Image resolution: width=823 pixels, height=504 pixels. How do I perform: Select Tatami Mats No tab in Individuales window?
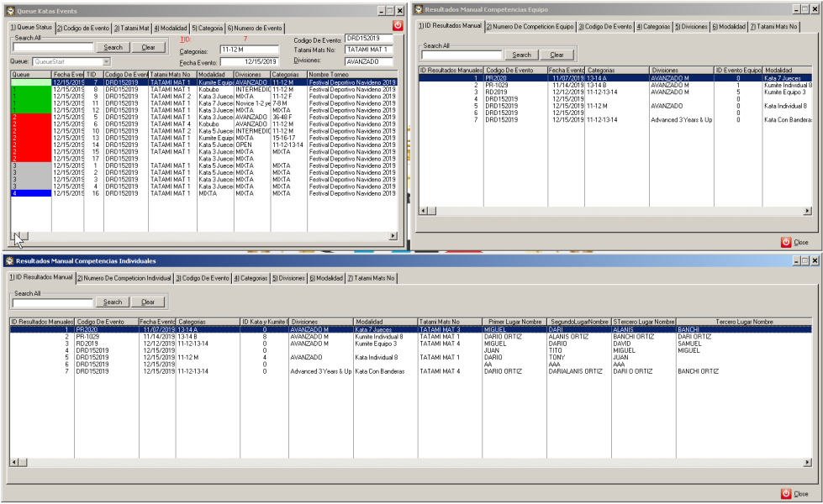pos(371,279)
